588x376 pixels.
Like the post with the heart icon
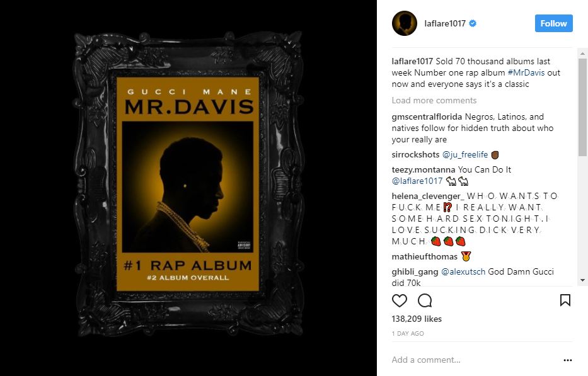399,300
